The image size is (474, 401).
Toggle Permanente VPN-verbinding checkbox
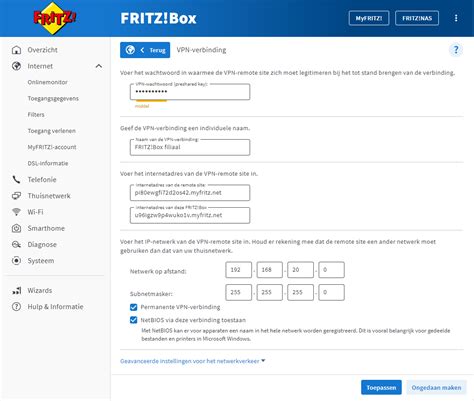point(134,307)
